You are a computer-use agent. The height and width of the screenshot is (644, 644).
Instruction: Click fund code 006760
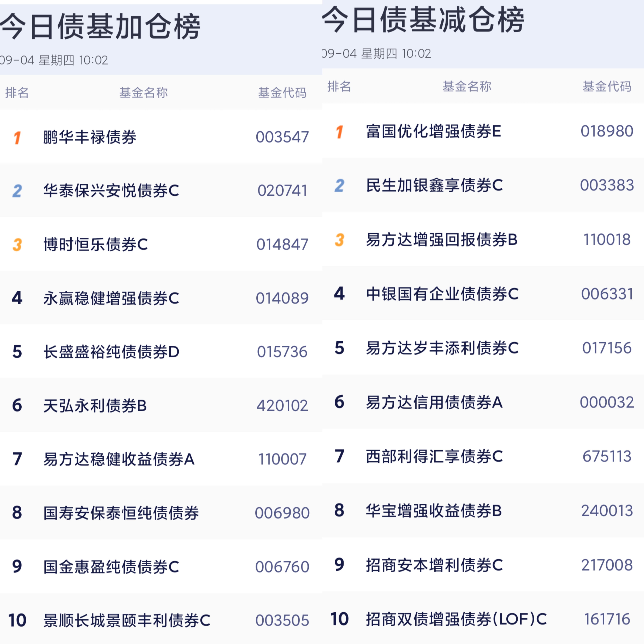click(x=282, y=567)
